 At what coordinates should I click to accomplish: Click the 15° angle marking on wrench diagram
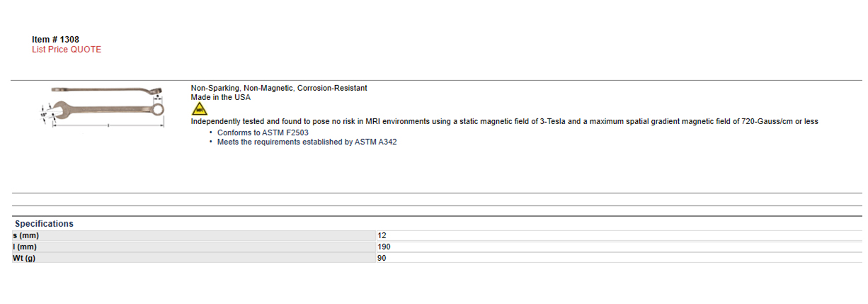click(43, 115)
